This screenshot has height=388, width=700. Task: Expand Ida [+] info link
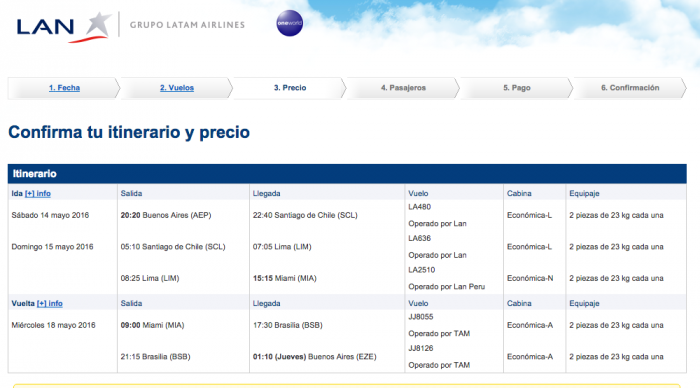click(x=38, y=193)
